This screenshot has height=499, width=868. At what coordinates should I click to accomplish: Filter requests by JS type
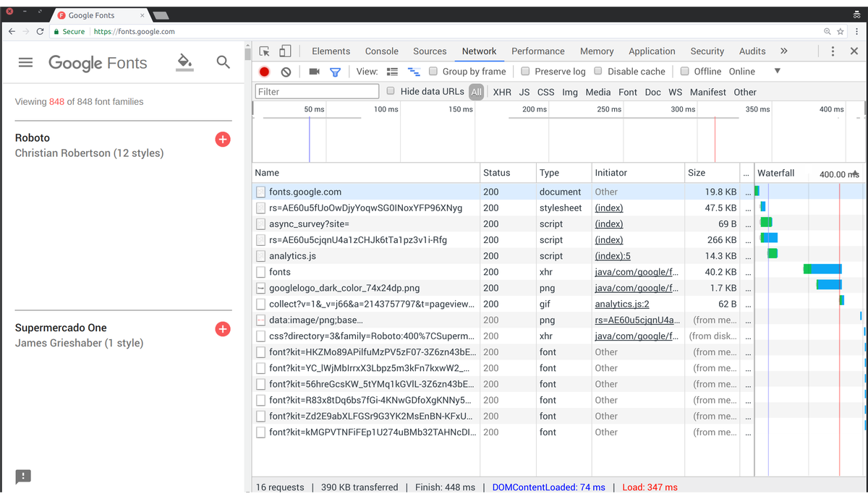pyautogui.click(x=524, y=92)
